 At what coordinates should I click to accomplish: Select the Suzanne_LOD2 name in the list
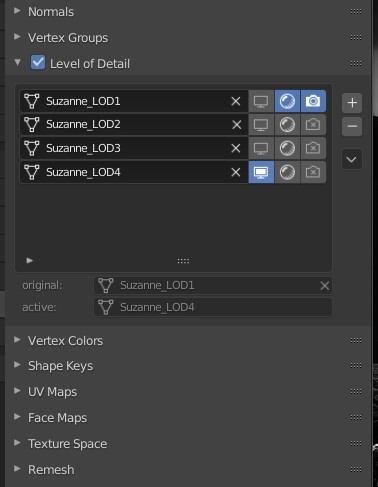coord(83,124)
